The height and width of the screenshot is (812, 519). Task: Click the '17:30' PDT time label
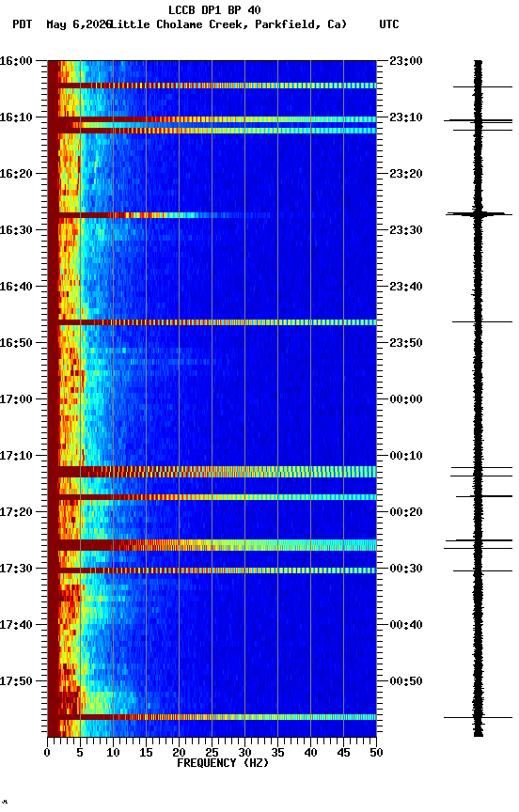pos(16,569)
